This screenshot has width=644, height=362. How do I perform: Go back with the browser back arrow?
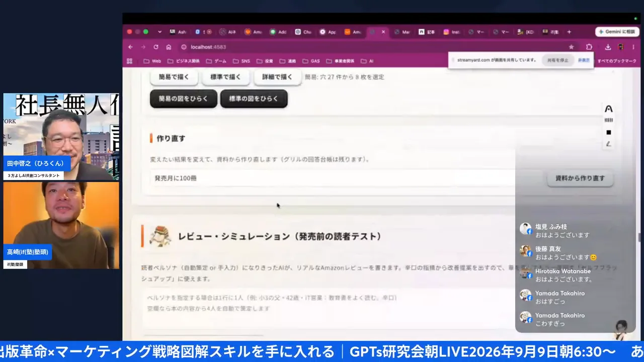click(x=131, y=47)
